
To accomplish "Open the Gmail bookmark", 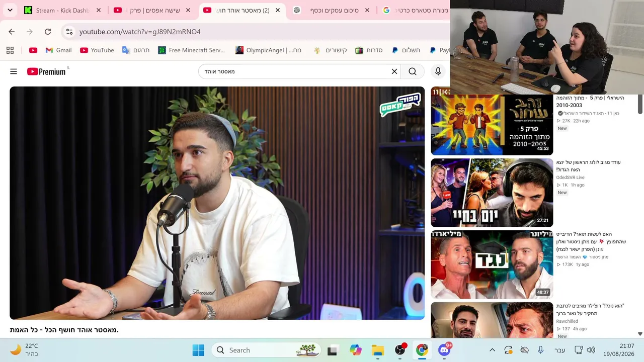I will pyautogui.click(x=58, y=50).
